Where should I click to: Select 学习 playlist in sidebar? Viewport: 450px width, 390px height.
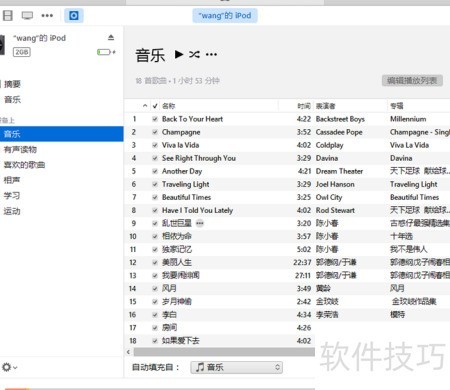click(12, 195)
